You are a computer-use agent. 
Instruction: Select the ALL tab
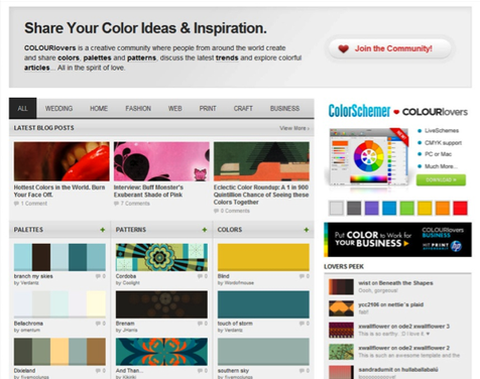23,108
